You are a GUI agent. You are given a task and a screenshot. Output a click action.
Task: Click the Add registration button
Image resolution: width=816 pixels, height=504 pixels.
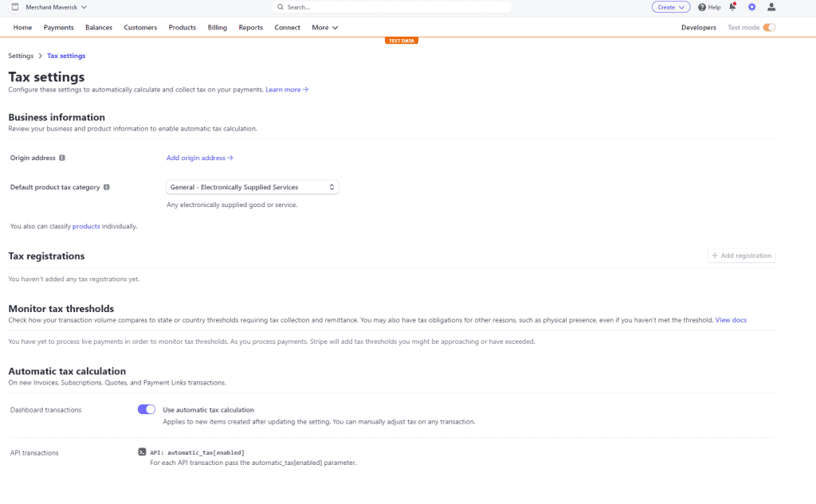click(742, 256)
